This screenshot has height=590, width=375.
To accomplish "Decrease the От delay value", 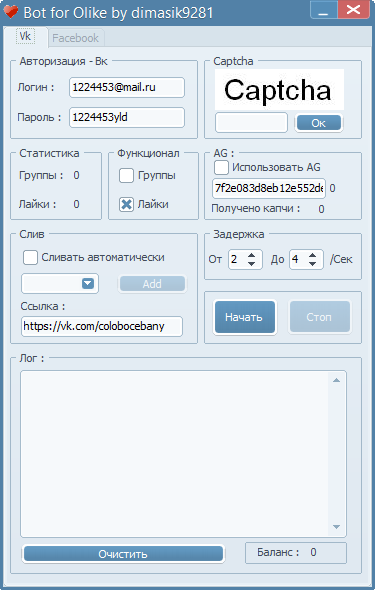I will pos(252,263).
